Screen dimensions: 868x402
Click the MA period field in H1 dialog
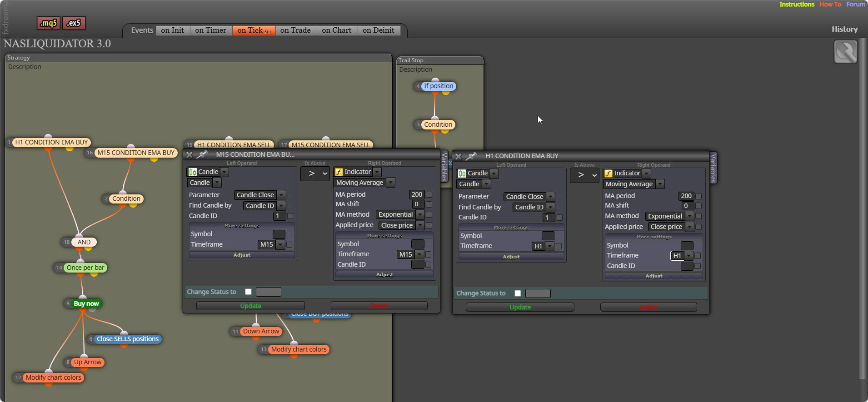tap(686, 196)
